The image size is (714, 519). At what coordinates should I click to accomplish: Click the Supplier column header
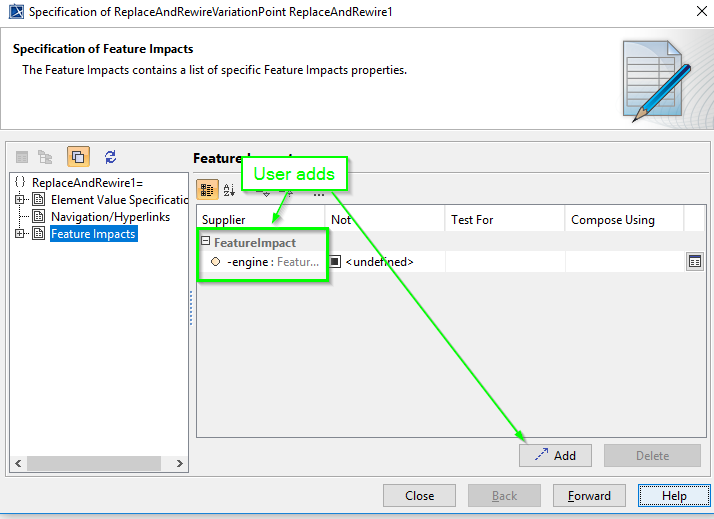click(x=260, y=219)
